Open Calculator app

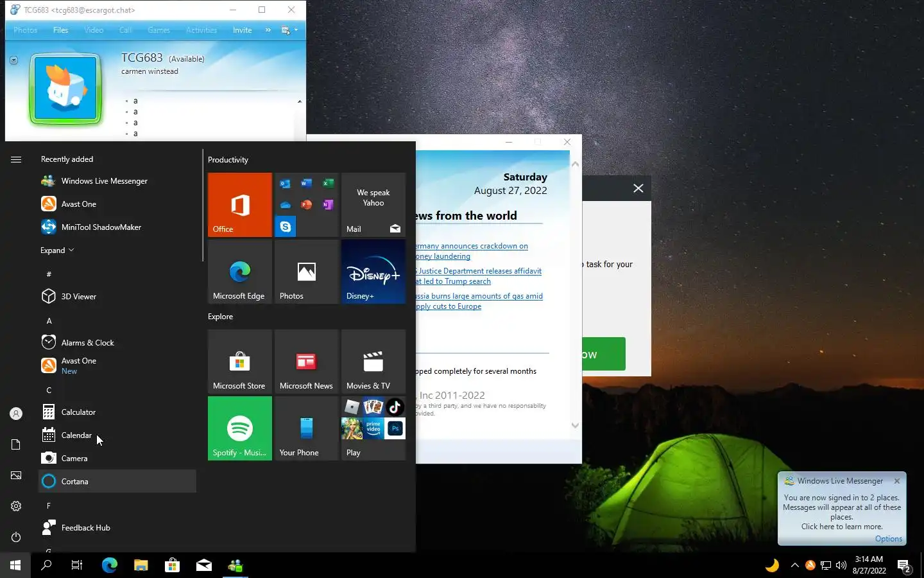click(x=117, y=412)
